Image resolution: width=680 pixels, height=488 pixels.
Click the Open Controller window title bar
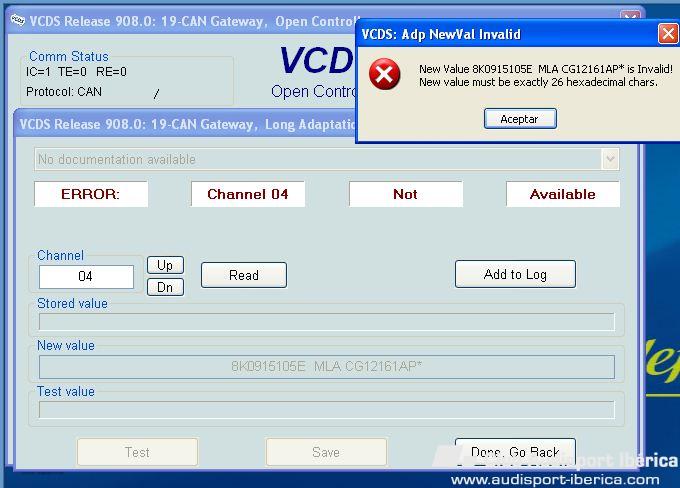point(182,21)
